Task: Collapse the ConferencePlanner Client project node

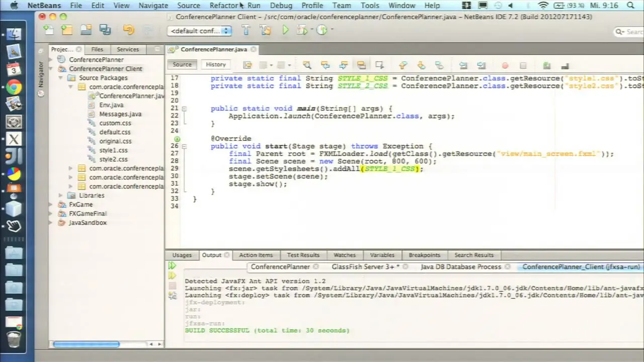Action: tap(51, 68)
